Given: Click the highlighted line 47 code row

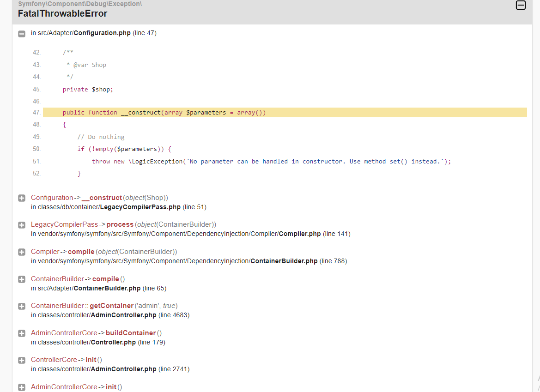Looking at the screenshot, I should tap(285, 113).
